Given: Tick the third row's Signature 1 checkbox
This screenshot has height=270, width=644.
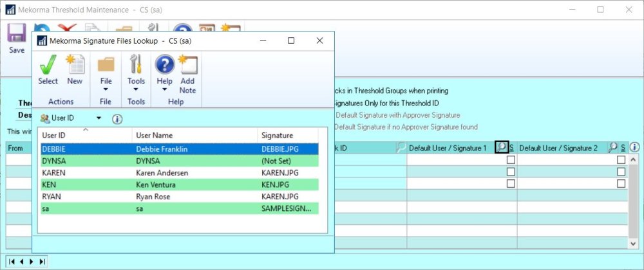Looking at the screenshot, I should point(511,184).
